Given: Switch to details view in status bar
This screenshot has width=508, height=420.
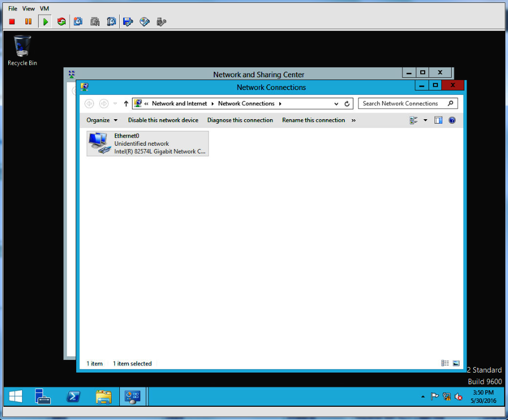Looking at the screenshot, I should point(445,363).
